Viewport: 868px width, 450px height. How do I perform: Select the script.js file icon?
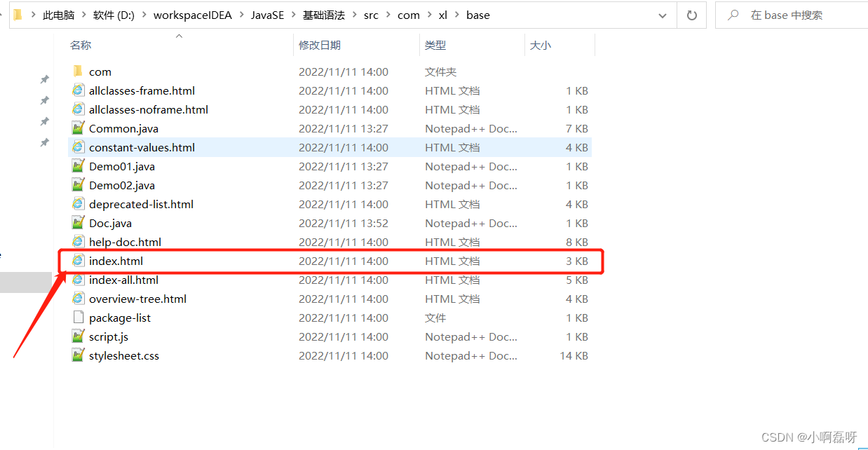coord(78,336)
